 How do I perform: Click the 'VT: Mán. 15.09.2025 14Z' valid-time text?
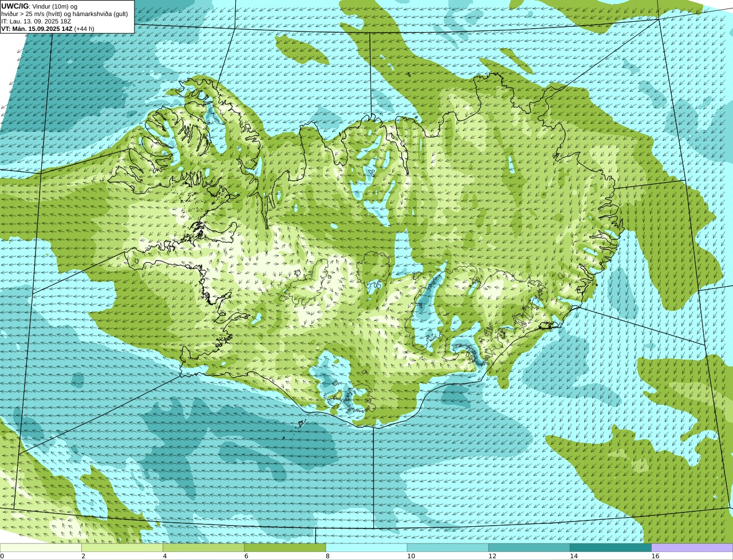coord(36,29)
